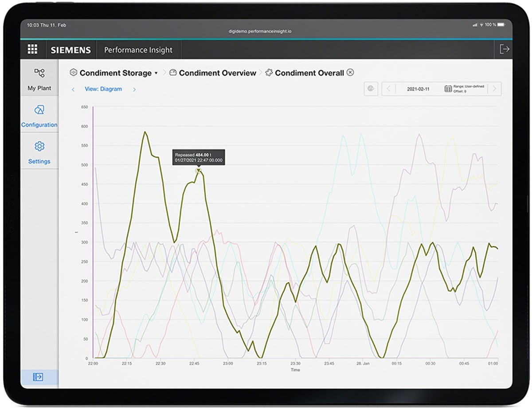The image size is (532, 410).
Task: Click the 2021-02-11 date field
Action: coord(419,89)
